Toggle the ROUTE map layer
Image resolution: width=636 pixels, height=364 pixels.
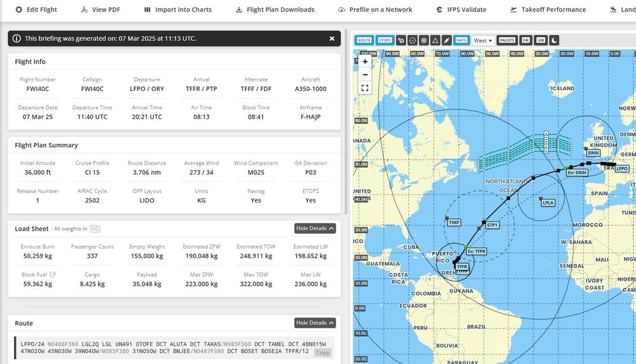point(364,40)
